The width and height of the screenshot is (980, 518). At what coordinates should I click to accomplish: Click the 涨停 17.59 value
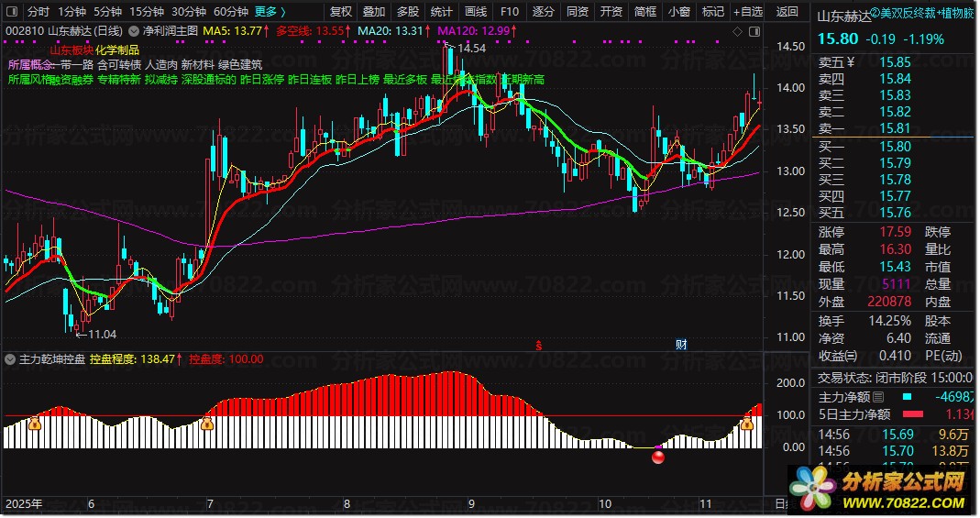(x=895, y=232)
